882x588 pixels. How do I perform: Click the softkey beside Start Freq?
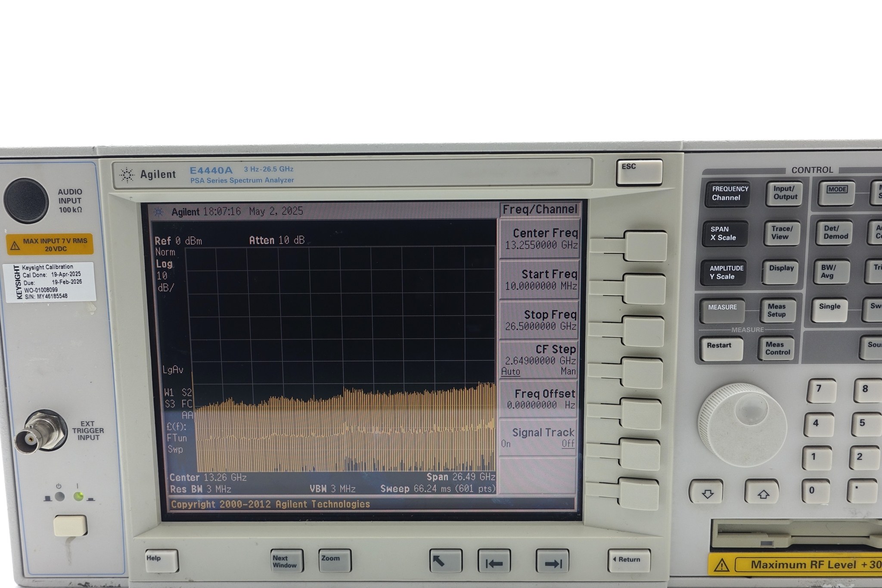pos(644,288)
